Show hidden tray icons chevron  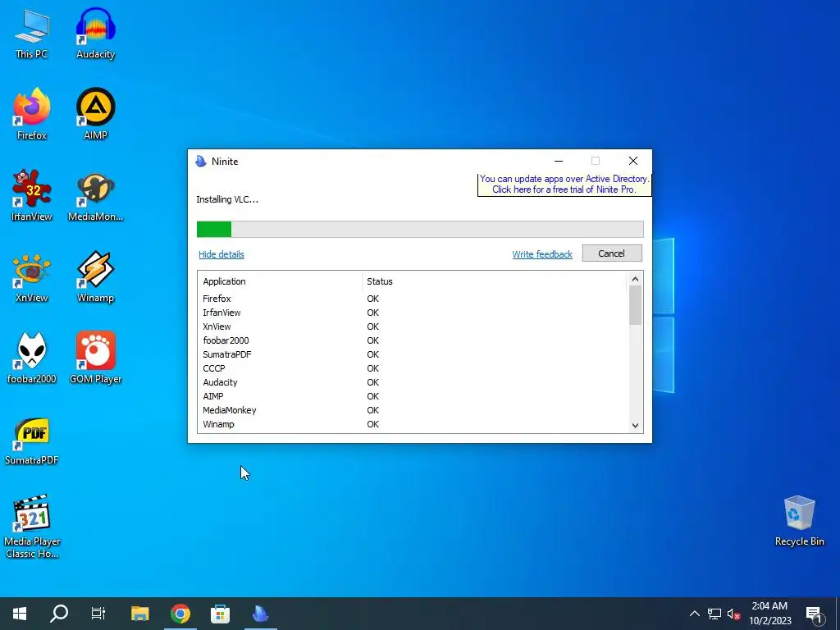694,614
